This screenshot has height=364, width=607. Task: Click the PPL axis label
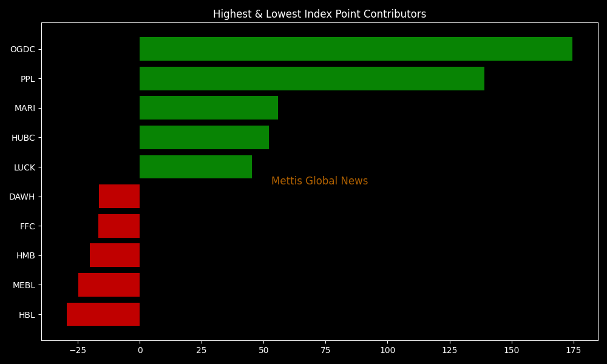click(27, 79)
